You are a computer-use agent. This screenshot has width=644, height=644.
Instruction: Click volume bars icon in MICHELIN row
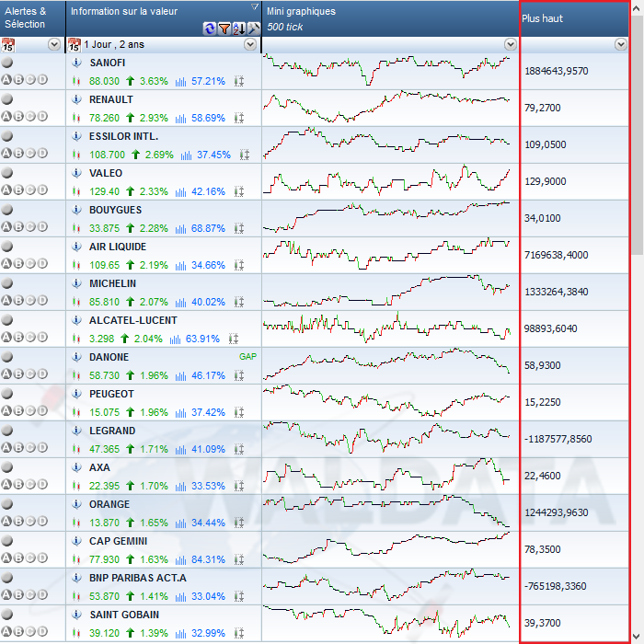180,303
